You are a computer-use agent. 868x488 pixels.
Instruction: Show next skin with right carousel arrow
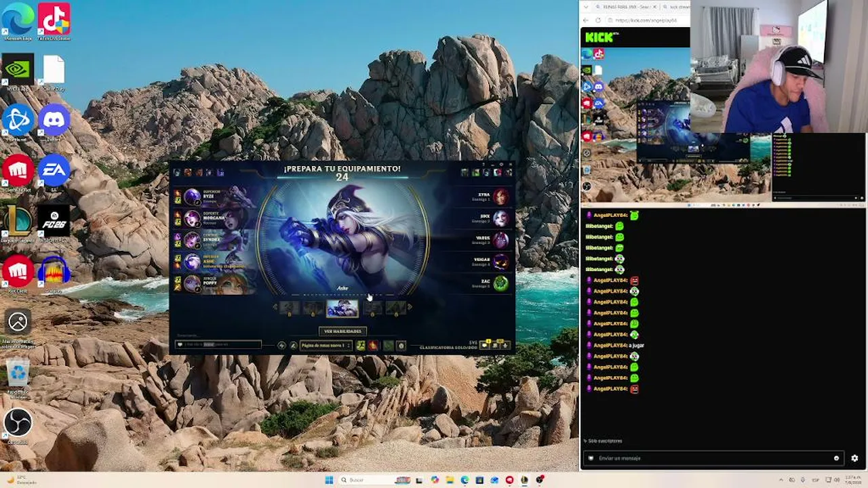pos(410,308)
